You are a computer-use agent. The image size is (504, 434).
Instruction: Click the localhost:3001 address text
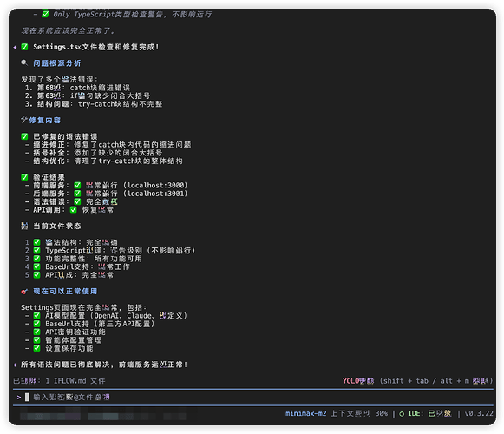pos(155,194)
